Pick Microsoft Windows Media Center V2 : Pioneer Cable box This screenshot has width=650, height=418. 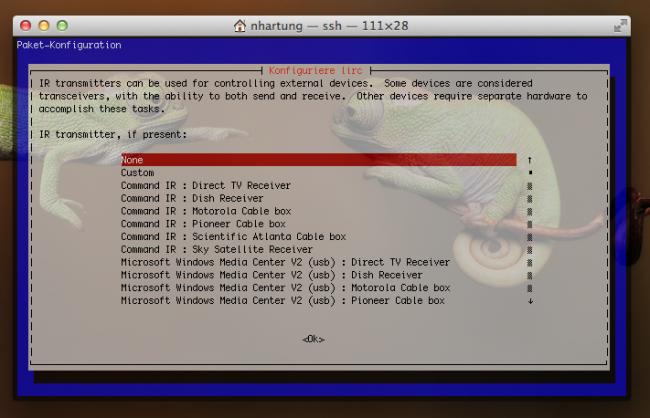point(283,301)
